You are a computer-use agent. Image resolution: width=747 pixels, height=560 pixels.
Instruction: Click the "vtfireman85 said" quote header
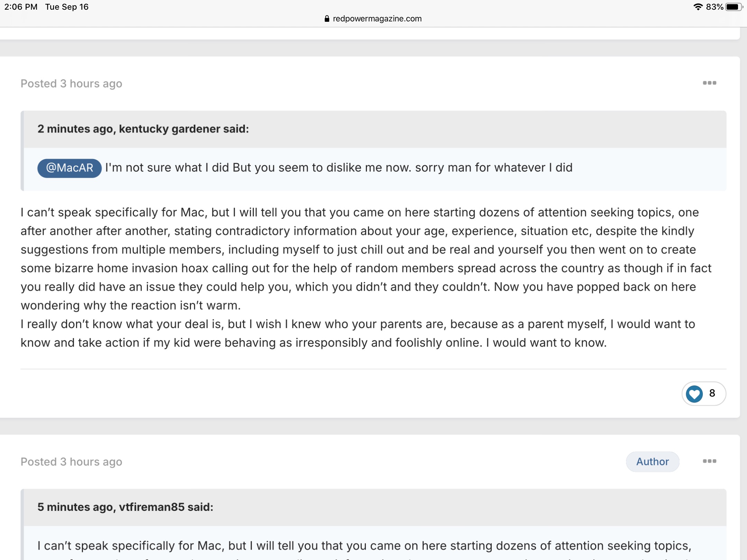(125, 507)
